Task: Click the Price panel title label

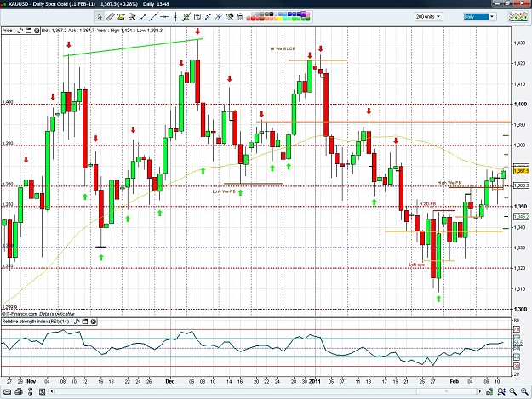Action: [x=8, y=31]
